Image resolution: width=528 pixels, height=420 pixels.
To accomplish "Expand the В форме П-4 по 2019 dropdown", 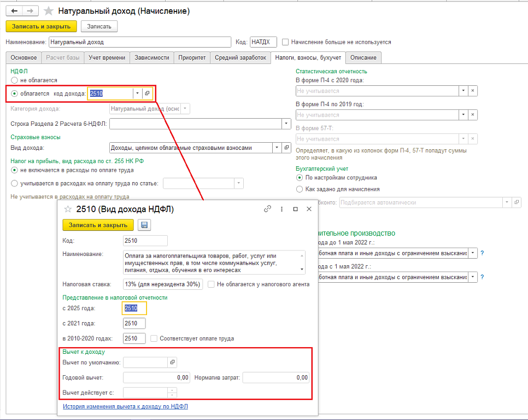I will tap(463, 115).
